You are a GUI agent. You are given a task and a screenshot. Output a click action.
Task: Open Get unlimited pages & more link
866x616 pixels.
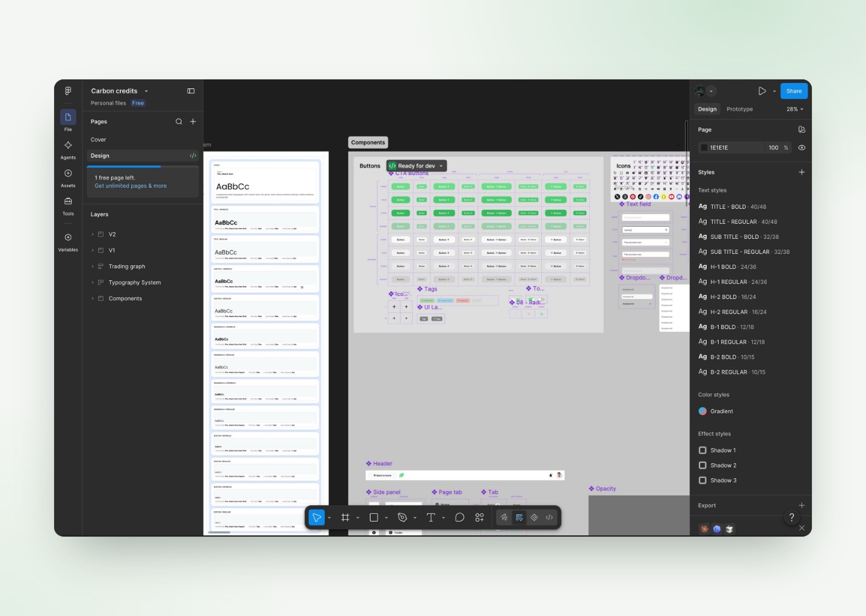click(x=131, y=186)
